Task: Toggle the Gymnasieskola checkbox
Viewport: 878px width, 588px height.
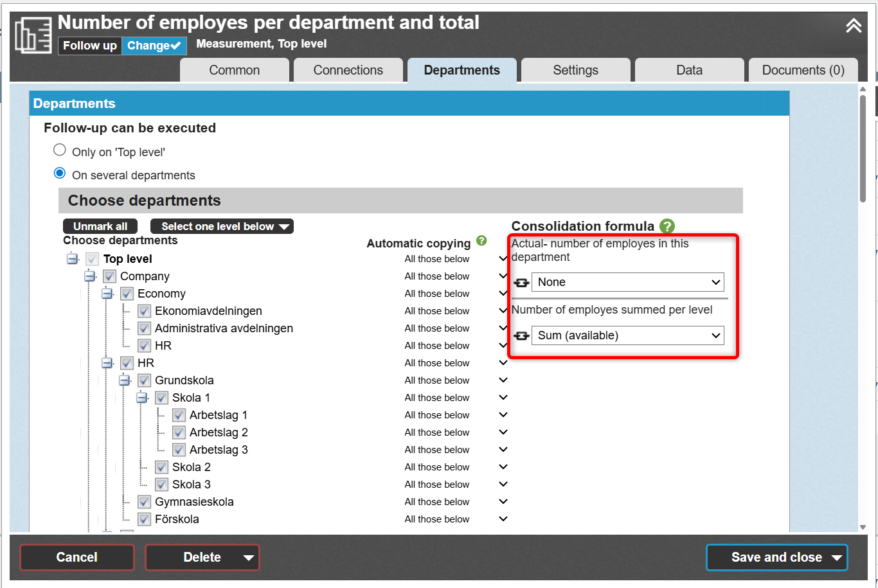Action: tap(145, 502)
